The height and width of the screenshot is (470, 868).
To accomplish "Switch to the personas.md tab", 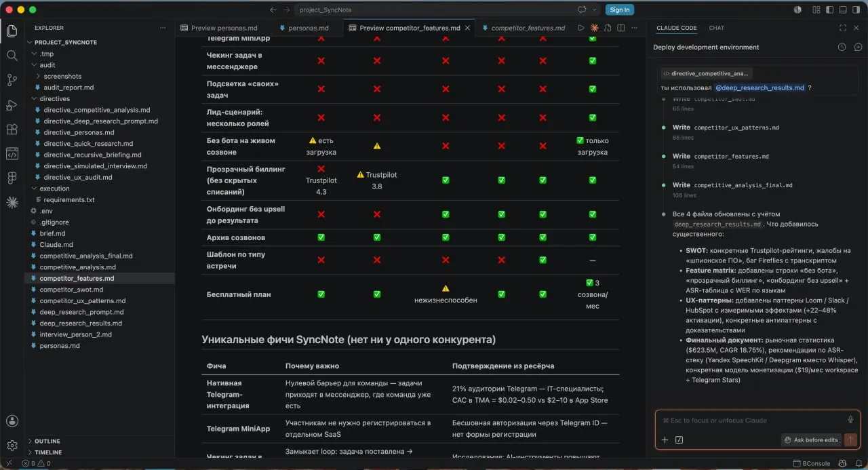I will (309, 28).
